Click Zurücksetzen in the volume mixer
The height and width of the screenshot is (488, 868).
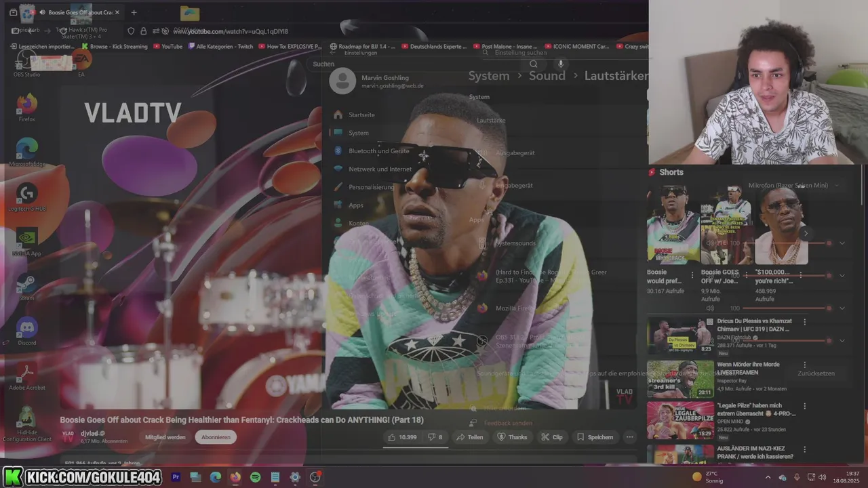coord(816,373)
